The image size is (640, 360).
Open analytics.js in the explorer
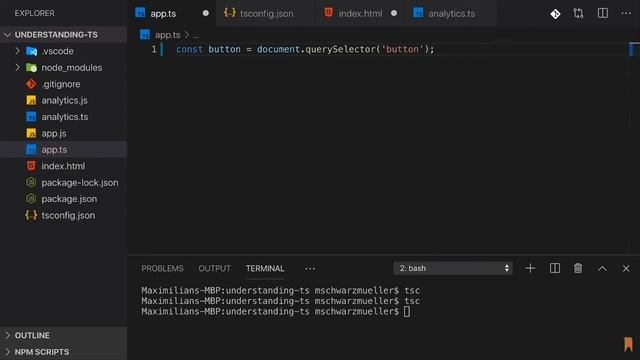coord(63,100)
